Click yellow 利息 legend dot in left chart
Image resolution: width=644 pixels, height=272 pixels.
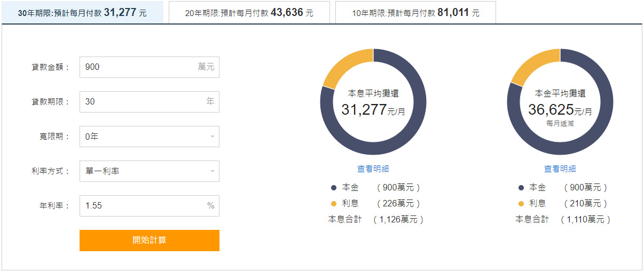334,204
